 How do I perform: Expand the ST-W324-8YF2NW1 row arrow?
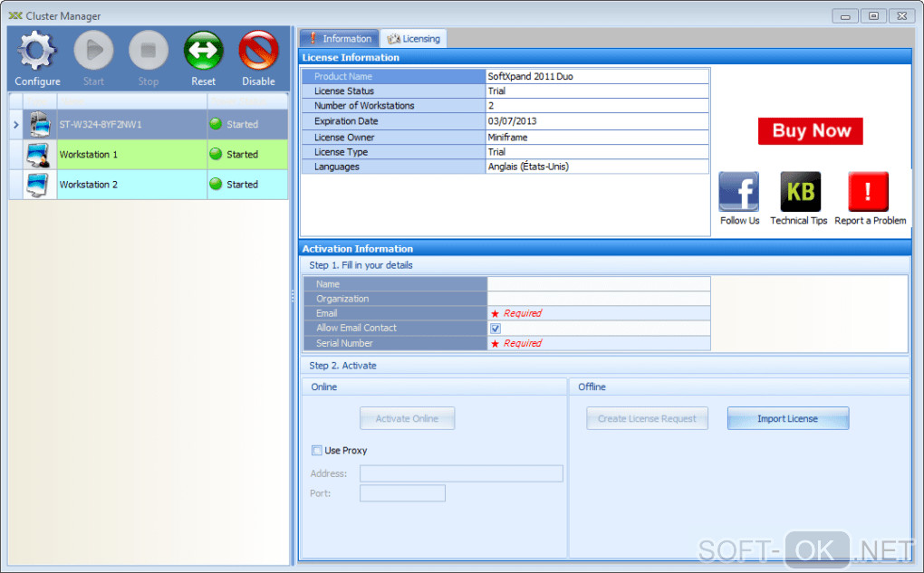pos(16,125)
